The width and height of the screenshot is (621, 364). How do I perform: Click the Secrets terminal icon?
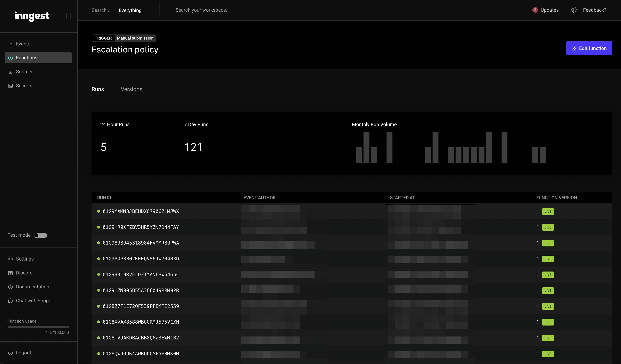(10, 86)
